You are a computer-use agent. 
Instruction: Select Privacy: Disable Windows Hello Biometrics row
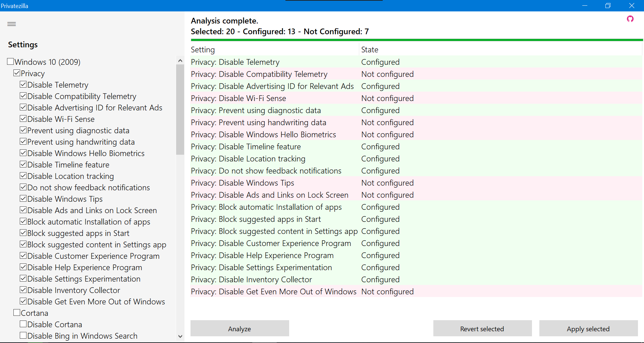tap(416, 135)
